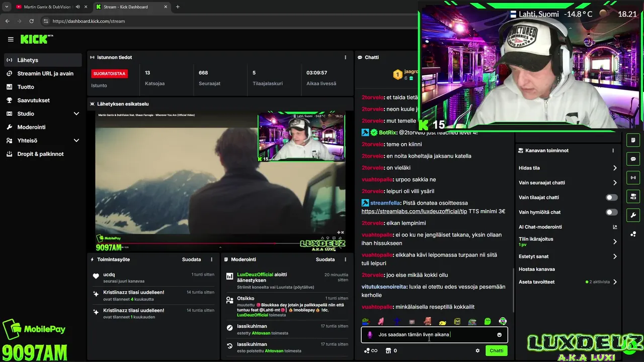This screenshot has height=362, width=644.
Task: Open AI Chat-moderointi external link
Action: coord(615,227)
